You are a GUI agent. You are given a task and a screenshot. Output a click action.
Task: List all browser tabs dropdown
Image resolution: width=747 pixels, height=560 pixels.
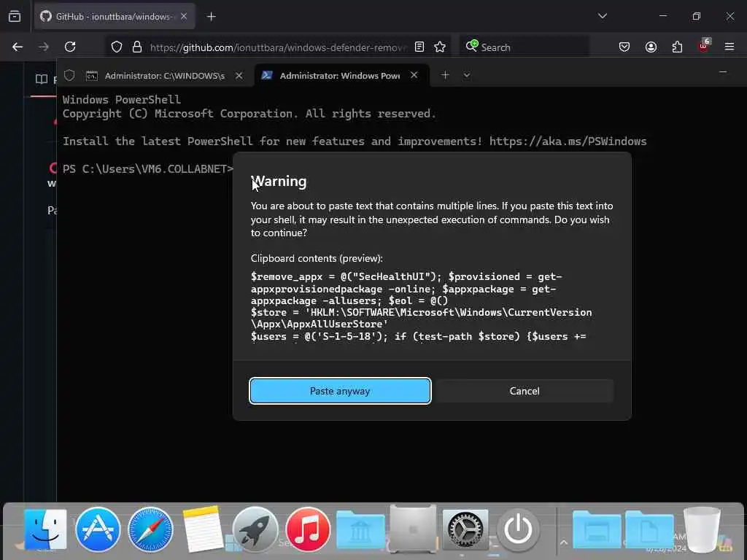click(602, 16)
